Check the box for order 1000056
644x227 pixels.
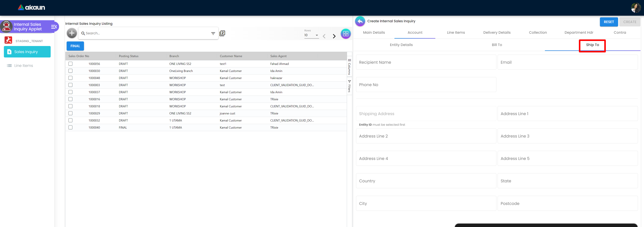71,64
